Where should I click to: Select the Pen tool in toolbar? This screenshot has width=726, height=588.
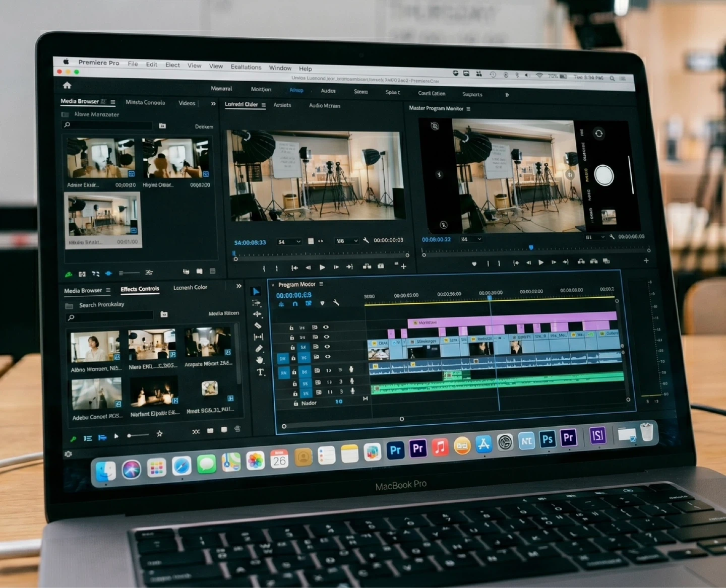[x=259, y=348]
